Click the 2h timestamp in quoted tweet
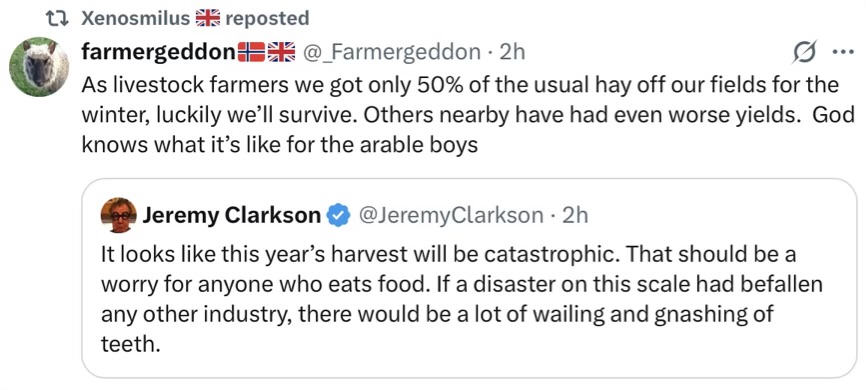Screen dimensions: 866x390 pyautogui.click(x=574, y=215)
